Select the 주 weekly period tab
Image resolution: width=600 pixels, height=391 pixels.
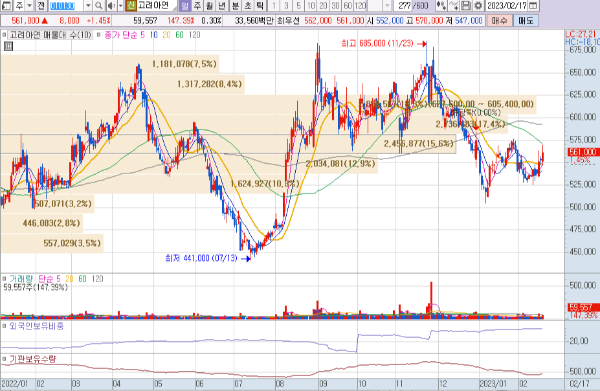point(197,5)
